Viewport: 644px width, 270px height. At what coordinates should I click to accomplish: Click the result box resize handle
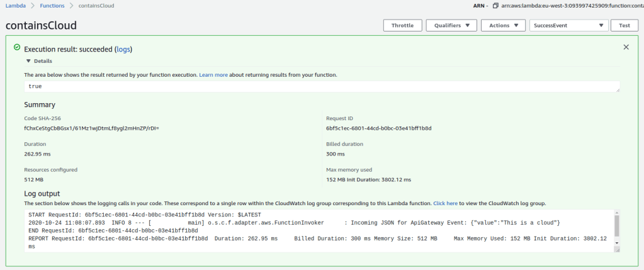[x=617, y=90]
